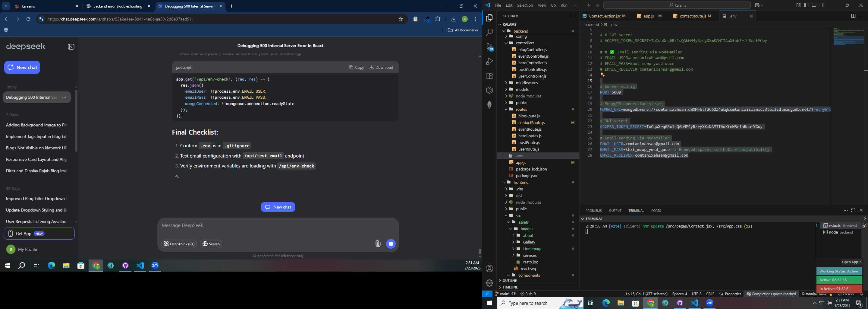Switch to the PROBLEMS panel tab
868x309 pixels.
[x=593, y=211]
